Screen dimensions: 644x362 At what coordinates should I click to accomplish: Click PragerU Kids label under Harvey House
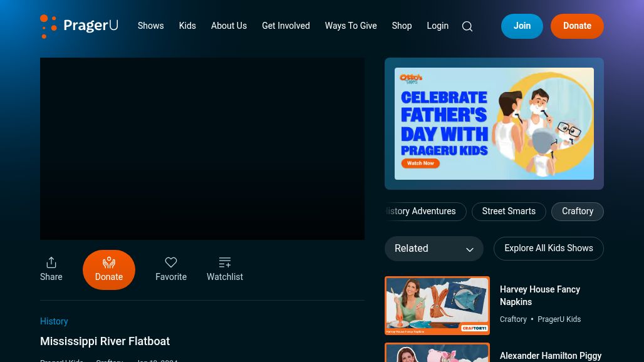pyautogui.click(x=559, y=319)
